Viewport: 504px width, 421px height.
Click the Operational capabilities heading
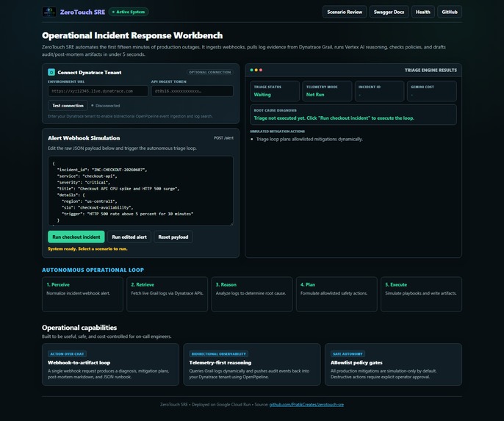coord(79,328)
